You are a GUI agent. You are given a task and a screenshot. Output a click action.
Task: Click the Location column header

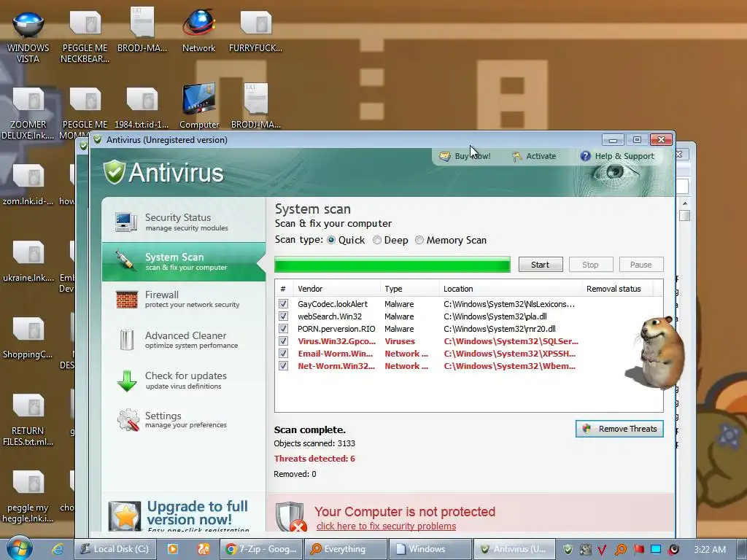coord(511,289)
